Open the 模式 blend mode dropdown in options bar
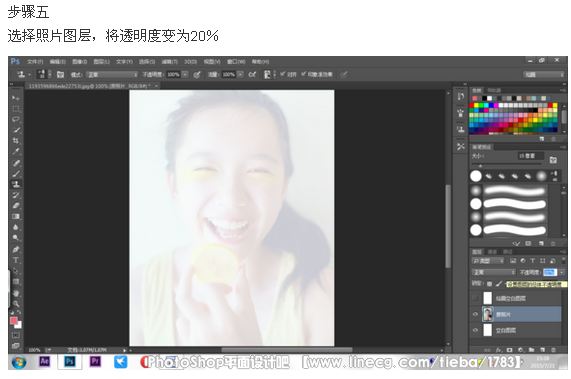Viewport: 571px width, 379px height. 112,74
